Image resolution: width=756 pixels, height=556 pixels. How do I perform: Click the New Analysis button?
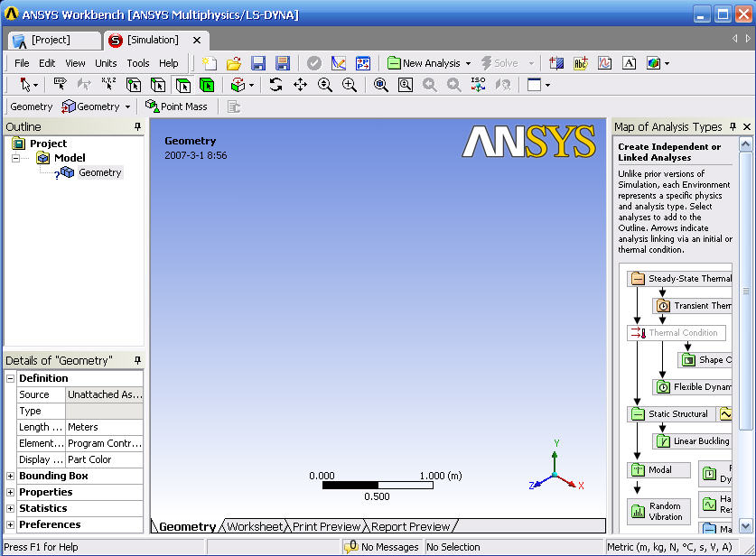pos(425,63)
